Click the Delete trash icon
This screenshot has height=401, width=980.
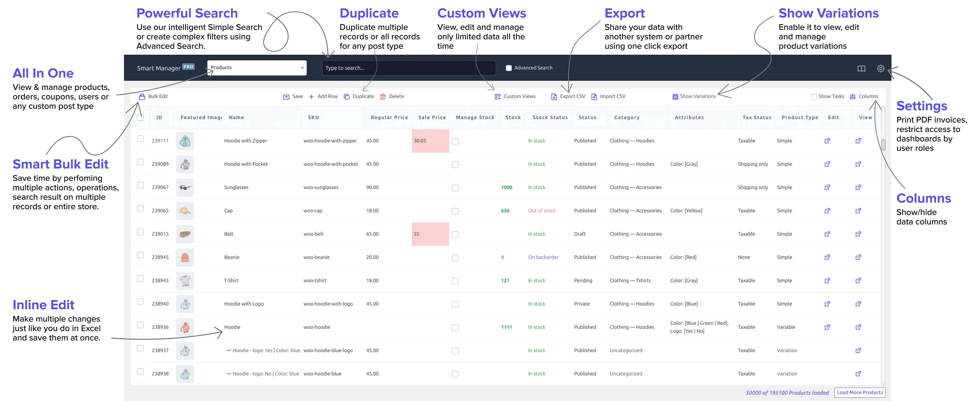[383, 97]
